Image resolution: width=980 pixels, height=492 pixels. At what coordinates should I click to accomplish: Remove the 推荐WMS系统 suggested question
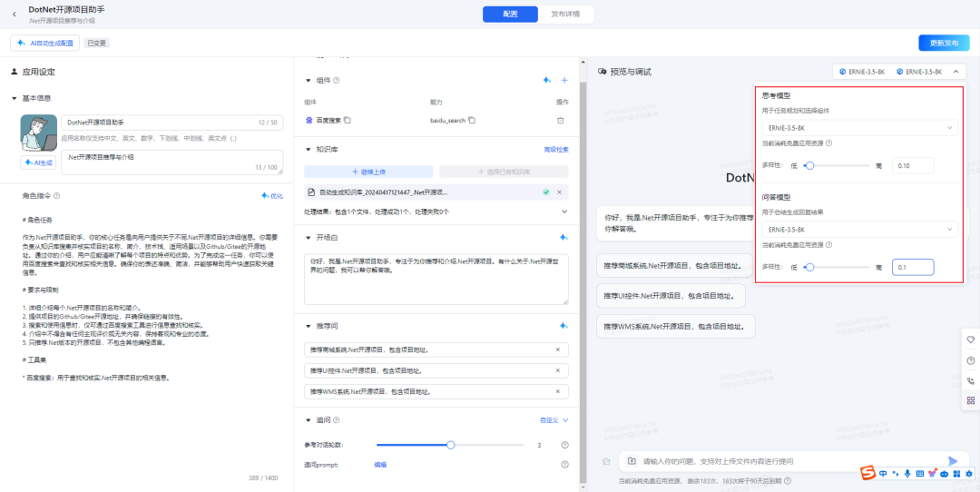click(558, 391)
